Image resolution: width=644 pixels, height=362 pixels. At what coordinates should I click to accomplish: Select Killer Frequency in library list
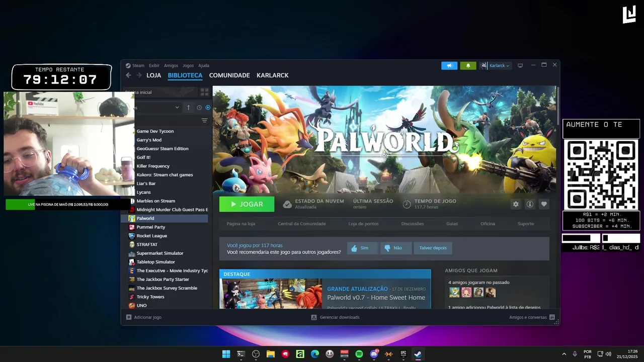tap(153, 166)
